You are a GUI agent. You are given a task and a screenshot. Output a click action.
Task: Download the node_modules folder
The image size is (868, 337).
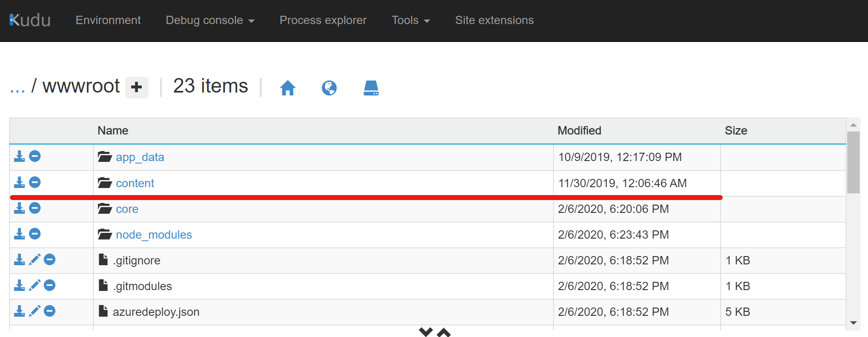click(20, 234)
